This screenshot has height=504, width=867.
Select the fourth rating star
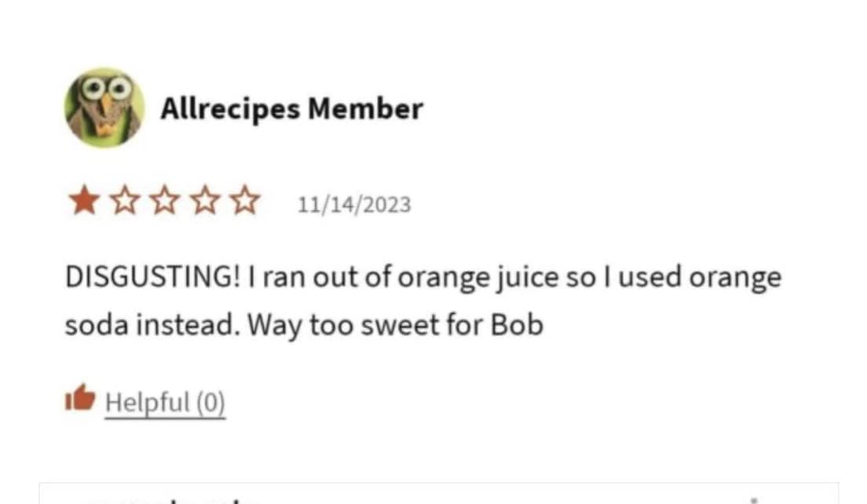[205, 202]
